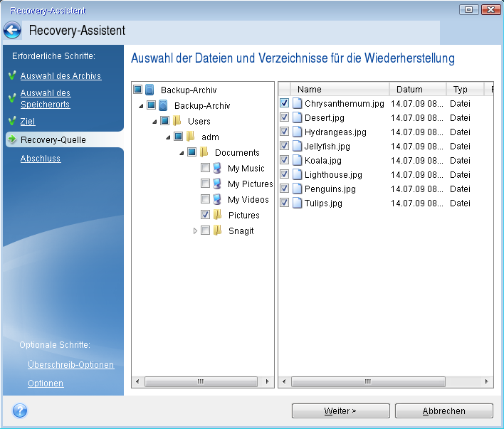This screenshot has height=429, width=504.
Task: Select Tulips.jpg in the file list
Action: click(323, 203)
